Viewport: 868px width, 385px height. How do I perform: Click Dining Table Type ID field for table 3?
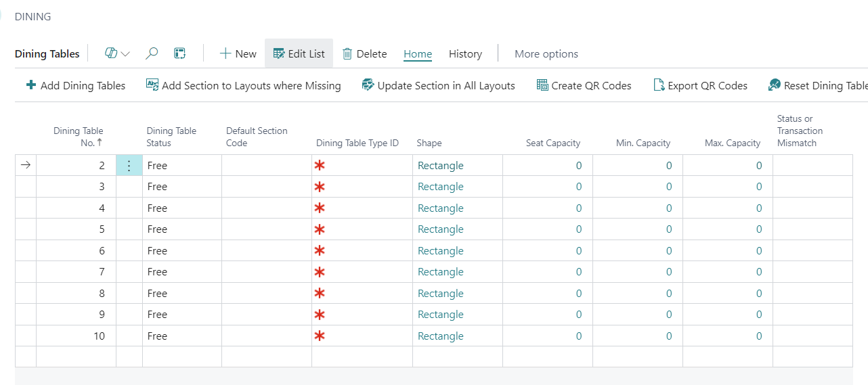pyautogui.click(x=362, y=187)
